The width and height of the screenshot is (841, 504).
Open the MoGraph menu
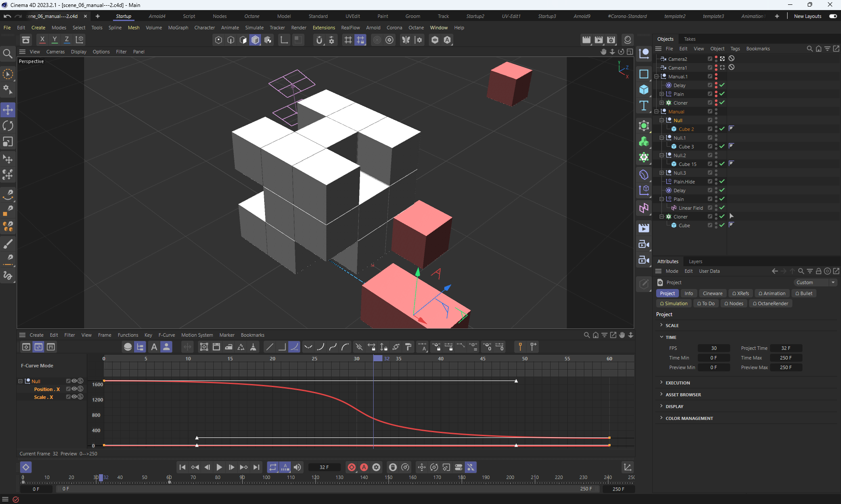coord(178,28)
